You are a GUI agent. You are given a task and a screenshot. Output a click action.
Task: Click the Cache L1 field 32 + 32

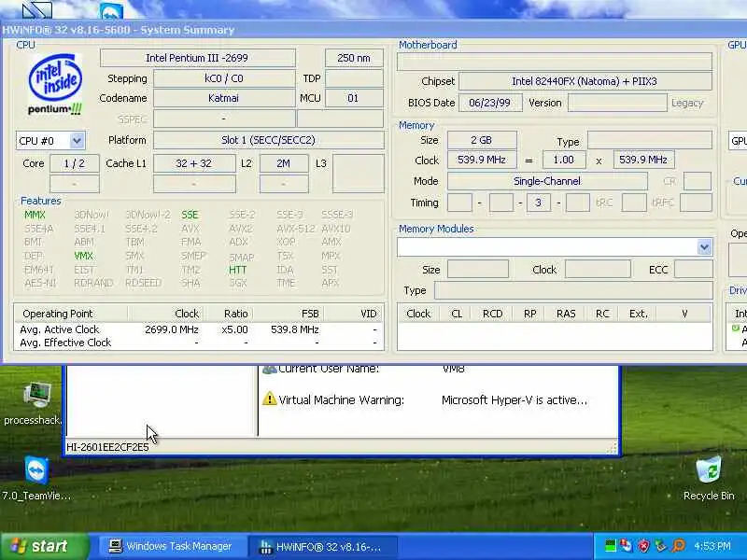click(194, 163)
